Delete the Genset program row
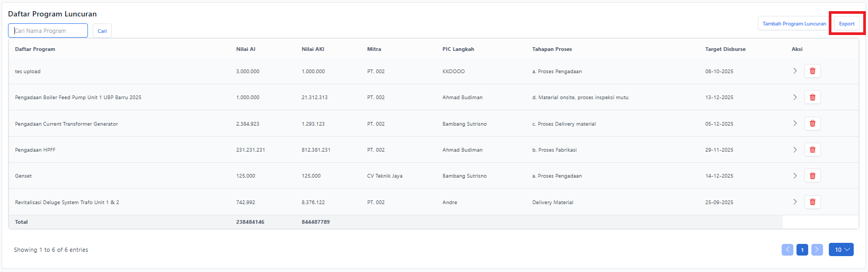The width and height of the screenshot is (868, 272). (812, 176)
